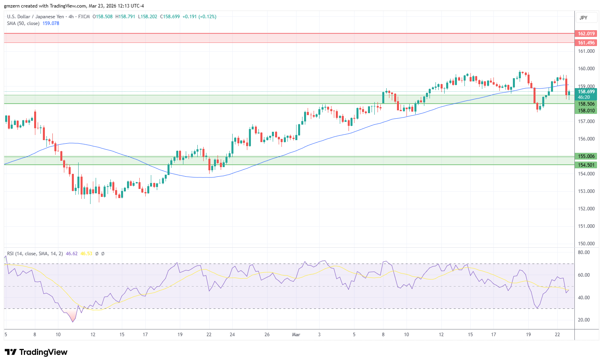Click the close price C158.699 in header
The image size is (603, 364).
pos(170,17)
